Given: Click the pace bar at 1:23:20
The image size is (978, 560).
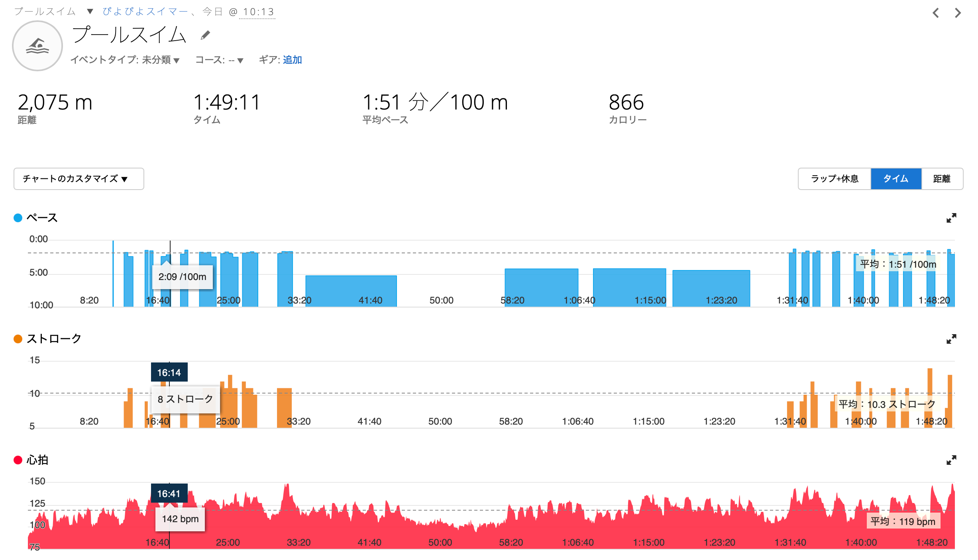Looking at the screenshot, I should point(711,288).
